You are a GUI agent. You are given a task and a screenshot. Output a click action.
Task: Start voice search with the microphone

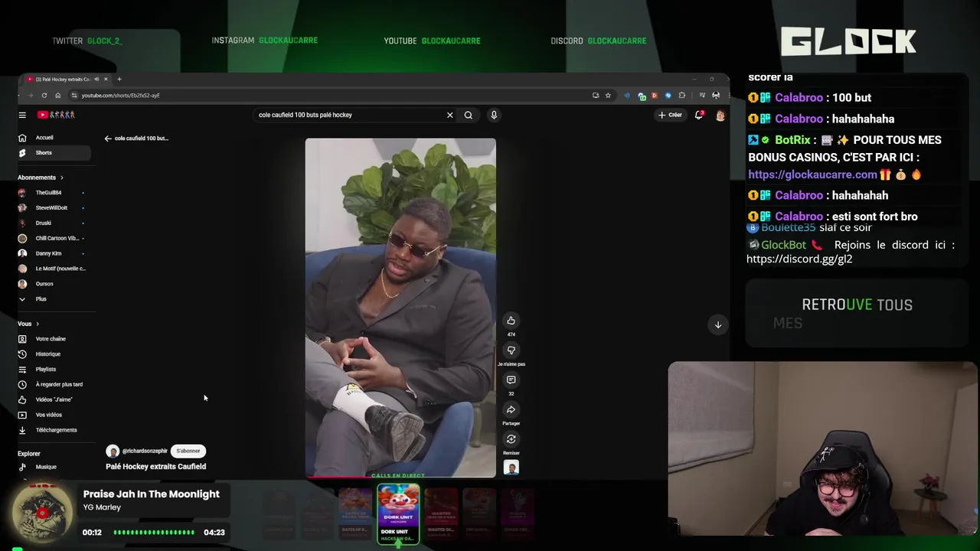[494, 115]
